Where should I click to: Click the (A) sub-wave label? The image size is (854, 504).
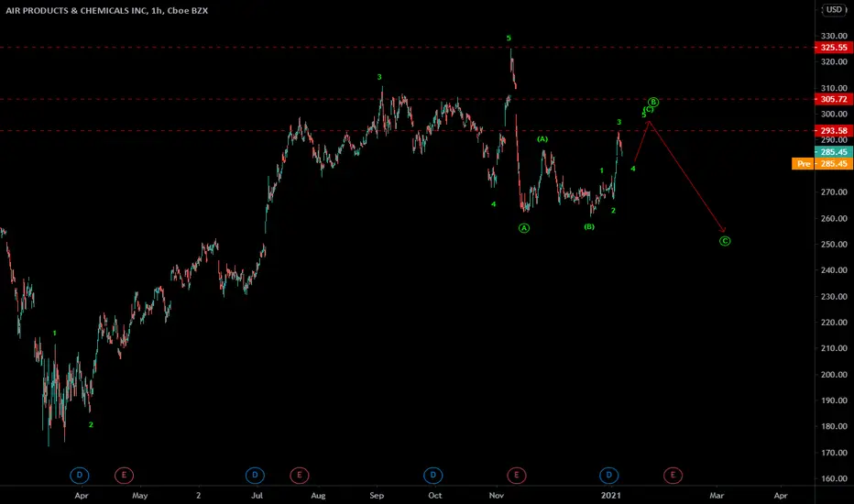pyautogui.click(x=542, y=139)
